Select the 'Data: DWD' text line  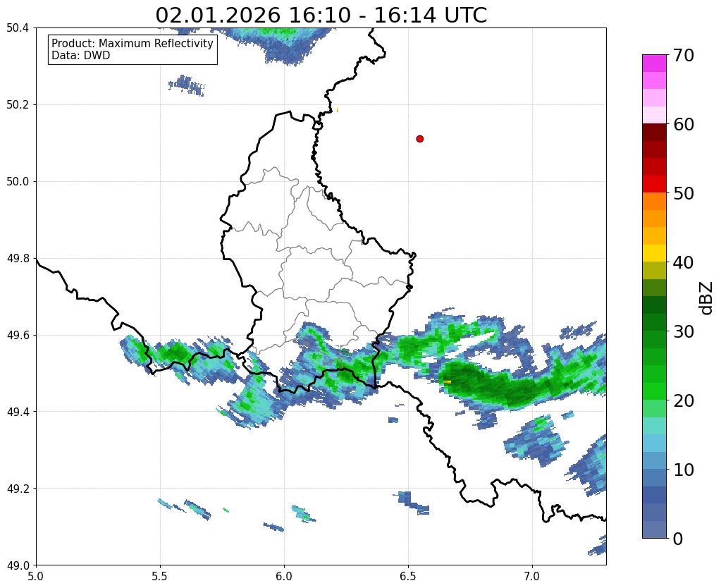pyautogui.click(x=81, y=56)
